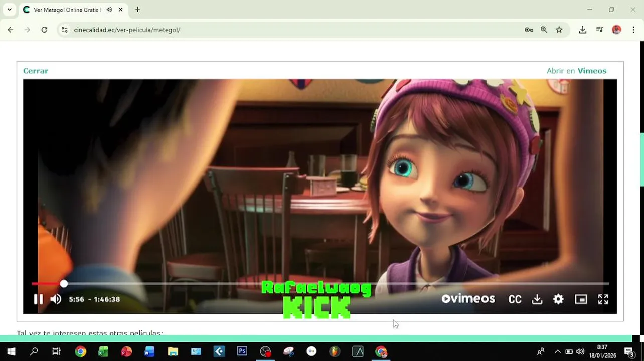Open the Windows Start menu
This screenshot has height=361, width=644.
(11, 351)
